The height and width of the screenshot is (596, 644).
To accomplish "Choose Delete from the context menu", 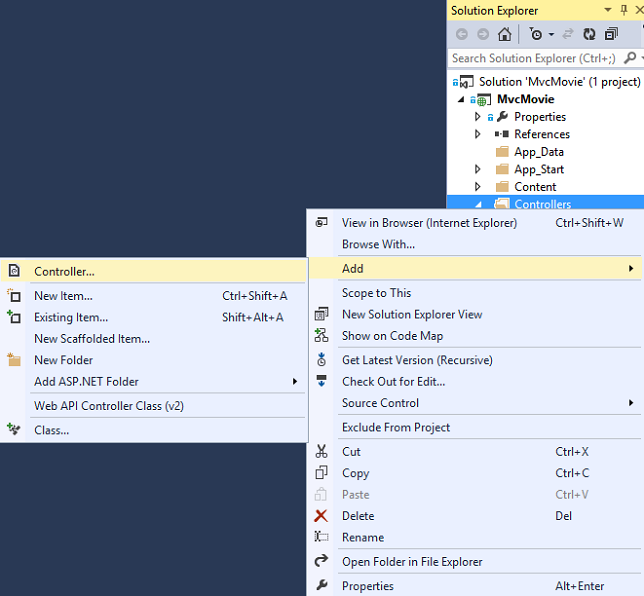I will point(475,515).
